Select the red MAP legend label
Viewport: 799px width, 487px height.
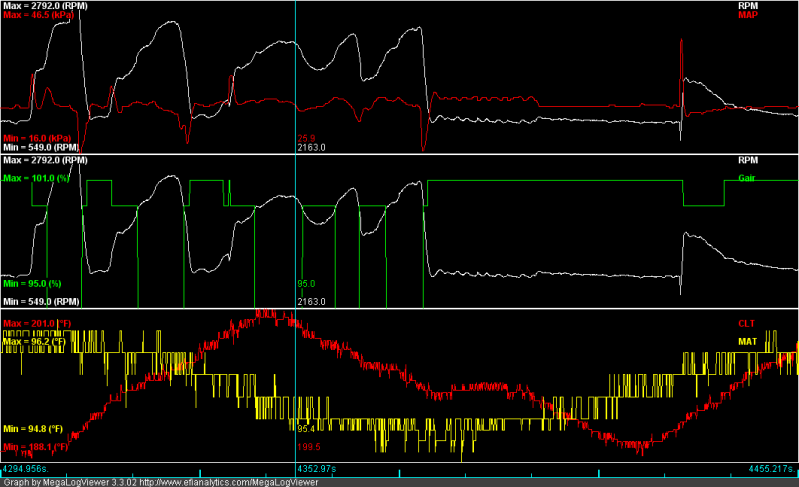[748, 15]
